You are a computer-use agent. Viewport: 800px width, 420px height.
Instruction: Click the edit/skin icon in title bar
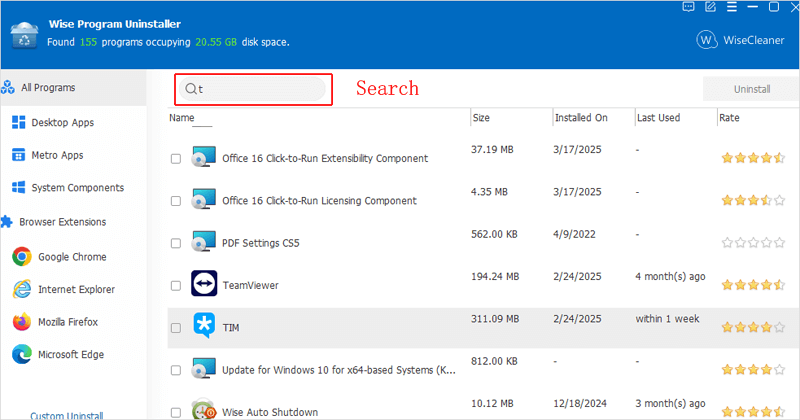pyautogui.click(x=710, y=7)
